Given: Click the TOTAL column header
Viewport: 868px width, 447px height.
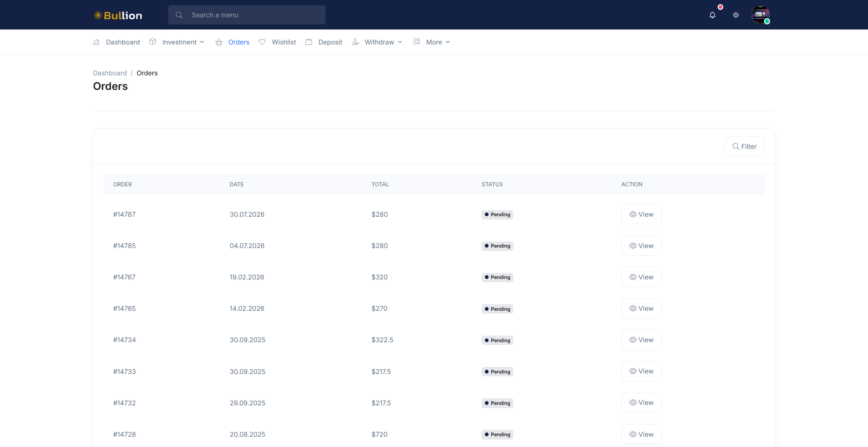Looking at the screenshot, I should pyautogui.click(x=380, y=184).
